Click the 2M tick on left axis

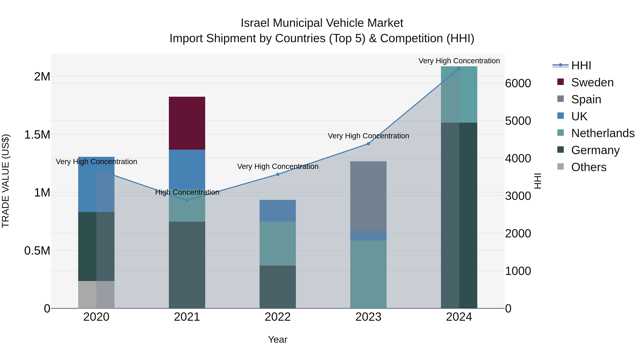[x=42, y=77]
